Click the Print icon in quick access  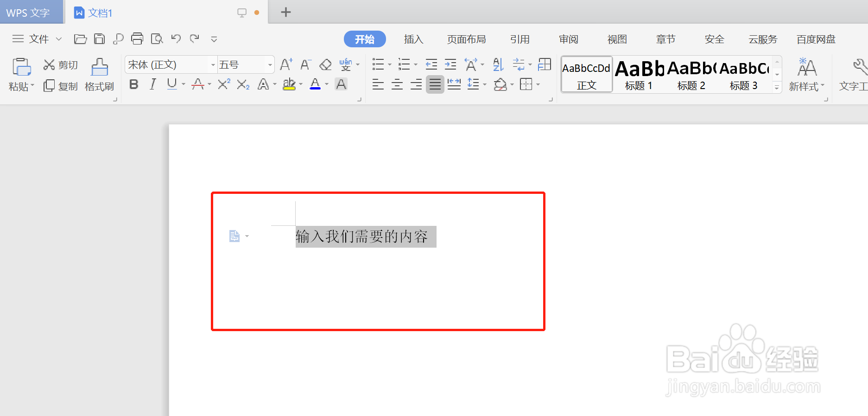[x=137, y=38]
